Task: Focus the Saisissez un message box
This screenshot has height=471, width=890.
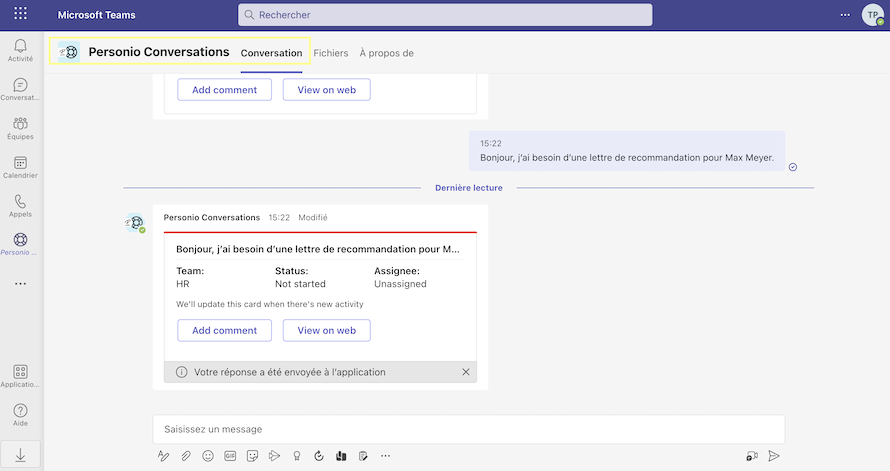Action: pyautogui.click(x=469, y=429)
